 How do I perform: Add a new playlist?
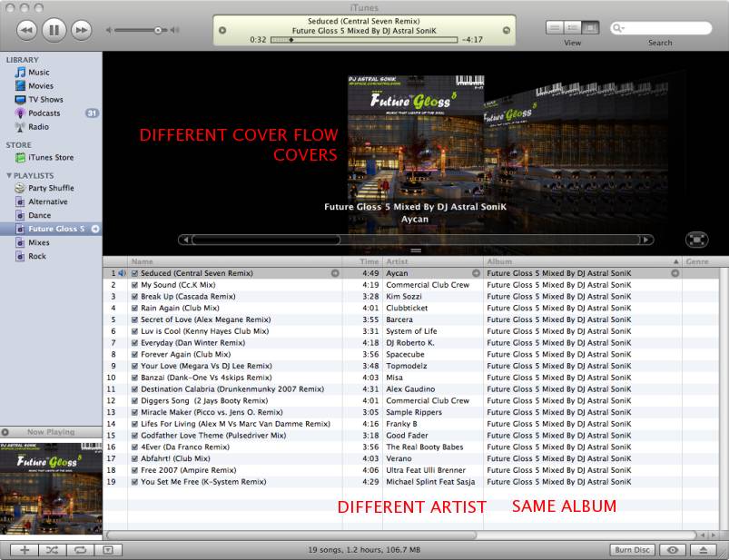click(x=25, y=550)
